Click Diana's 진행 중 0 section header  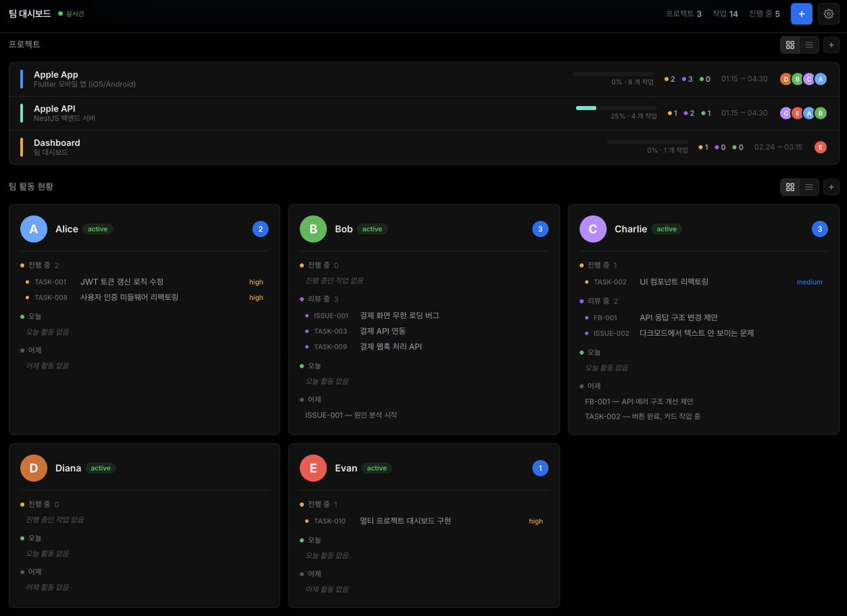pyautogui.click(x=40, y=505)
